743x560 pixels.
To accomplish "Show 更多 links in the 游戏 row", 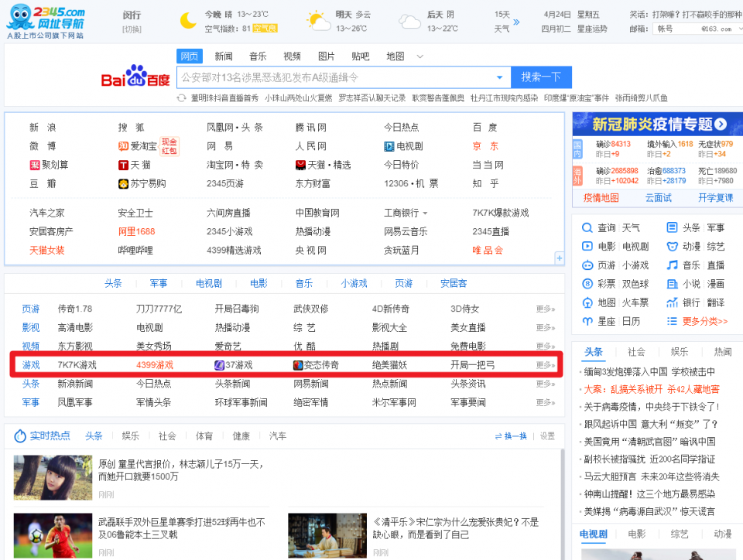I will (546, 365).
